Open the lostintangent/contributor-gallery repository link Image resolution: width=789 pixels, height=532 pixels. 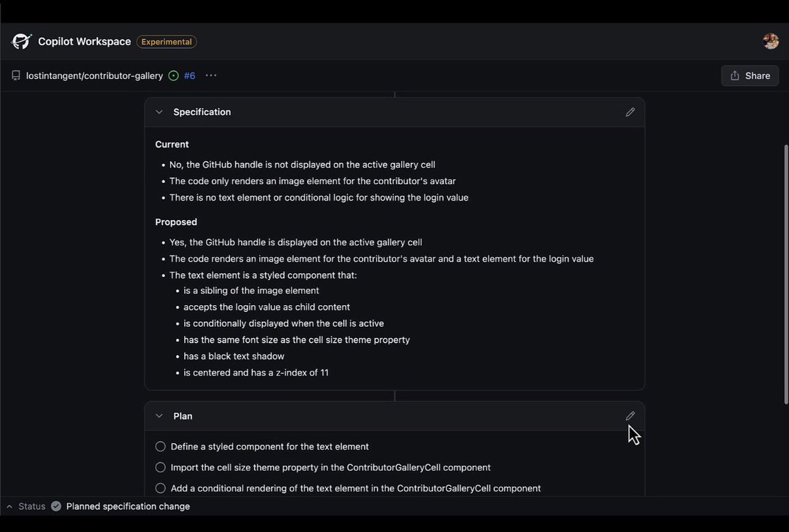95,76
